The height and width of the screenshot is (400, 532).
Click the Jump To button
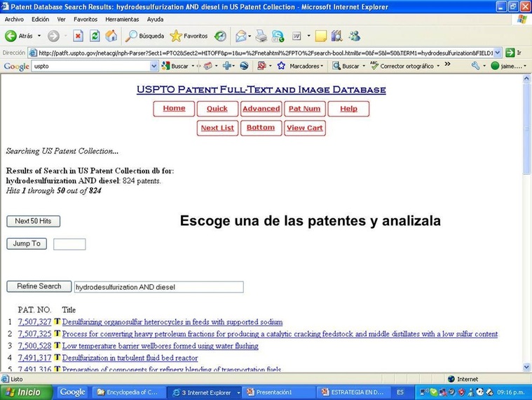(x=27, y=244)
